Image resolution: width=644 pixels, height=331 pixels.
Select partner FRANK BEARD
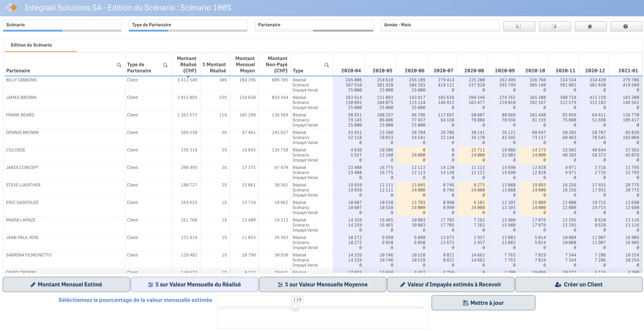click(20, 115)
